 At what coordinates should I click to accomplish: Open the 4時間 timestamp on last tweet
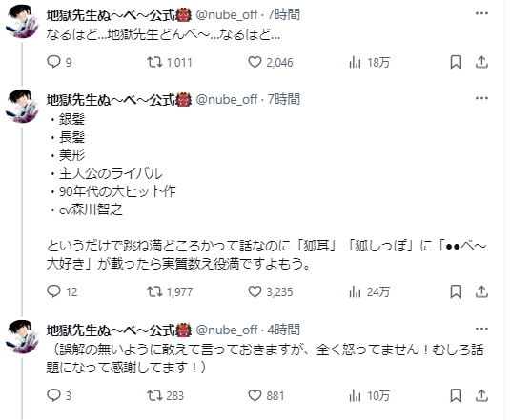(x=284, y=330)
